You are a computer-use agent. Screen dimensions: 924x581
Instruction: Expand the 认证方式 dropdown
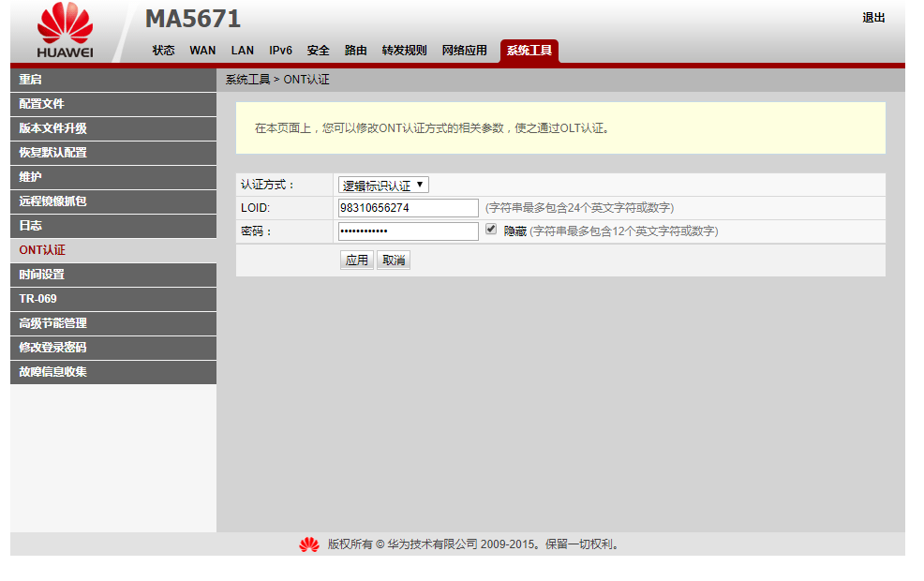point(383,185)
